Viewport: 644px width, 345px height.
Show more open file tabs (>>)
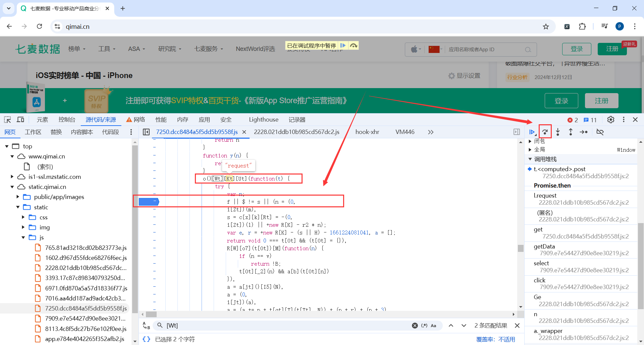click(431, 132)
